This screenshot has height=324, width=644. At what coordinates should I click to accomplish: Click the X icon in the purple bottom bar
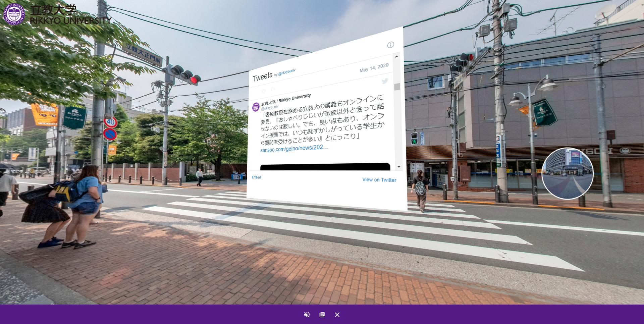[337, 315]
